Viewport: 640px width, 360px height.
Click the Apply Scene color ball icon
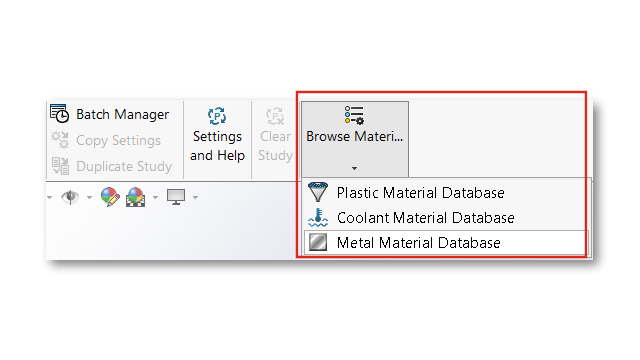[136, 197]
